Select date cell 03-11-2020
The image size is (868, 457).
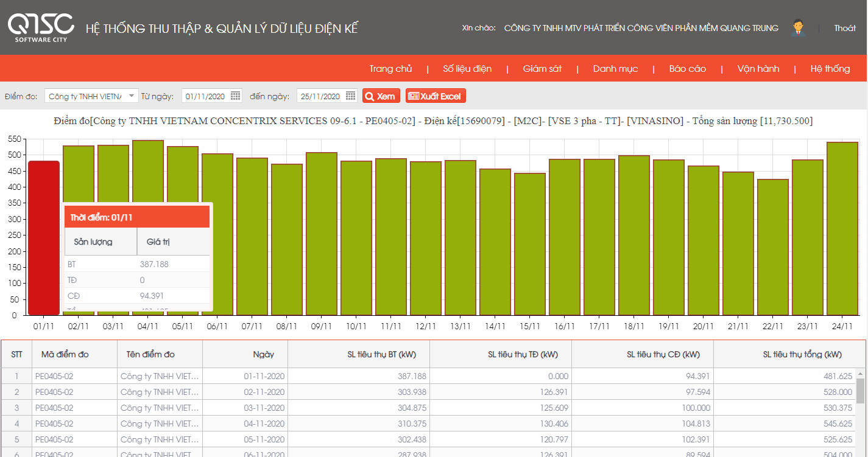click(x=245, y=408)
